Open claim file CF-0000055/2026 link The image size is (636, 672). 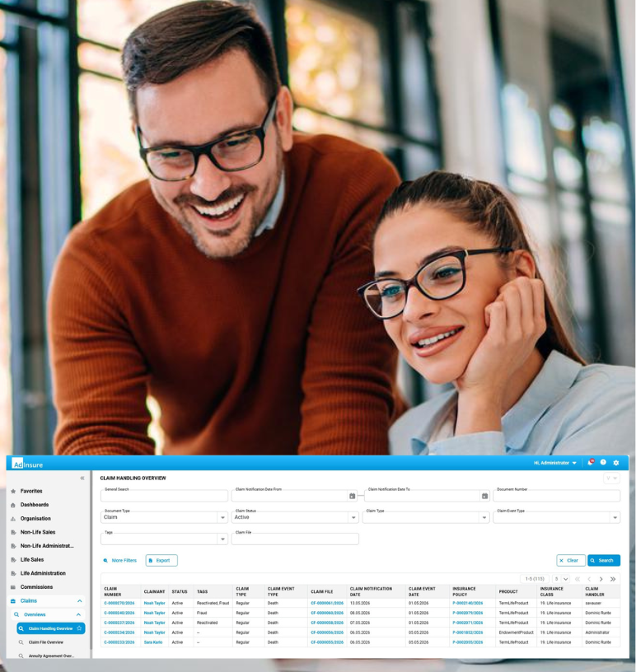point(327,642)
